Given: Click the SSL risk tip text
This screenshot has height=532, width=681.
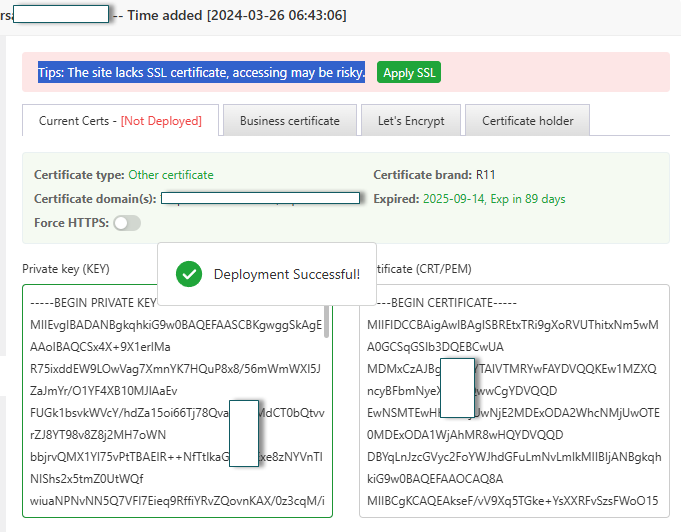Looking at the screenshot, I should 201,72.
